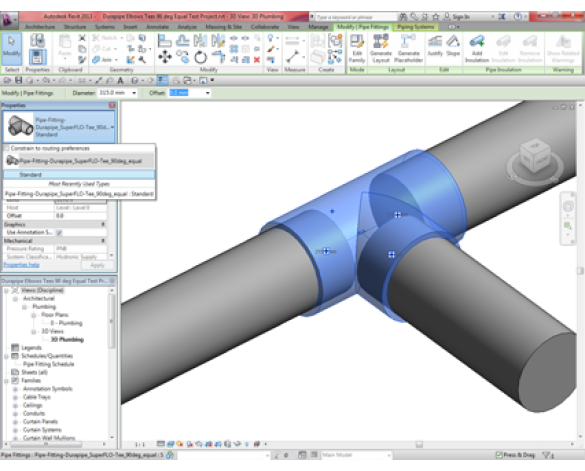
Task: Click the Copy tool in Modify panel
Action: [182, 57]
